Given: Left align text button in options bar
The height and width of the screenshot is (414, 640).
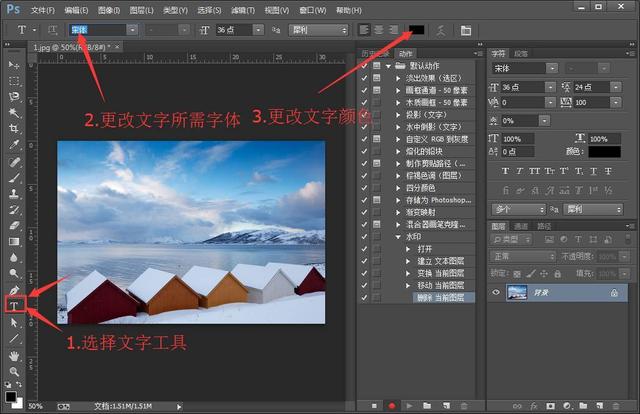Looking at the screenshot, I should tap(364, 30).
